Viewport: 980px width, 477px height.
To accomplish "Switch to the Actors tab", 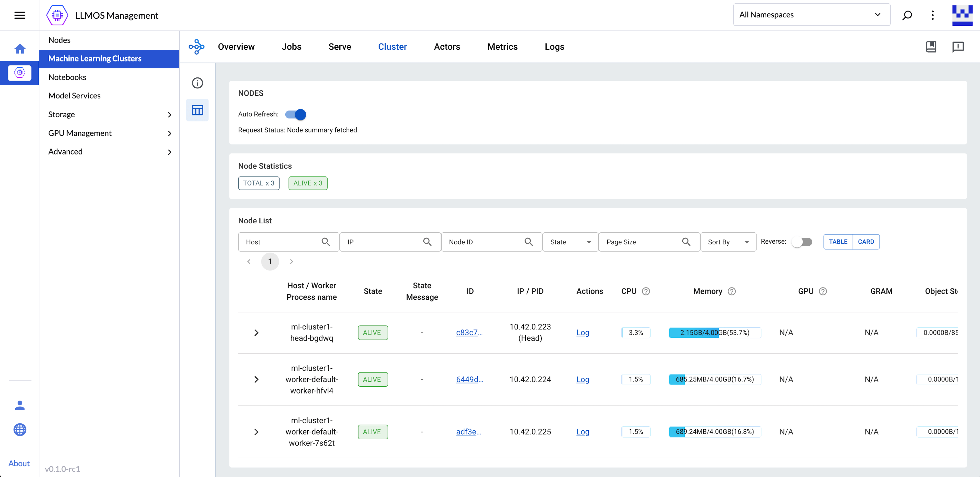I will tap(447, 47).
